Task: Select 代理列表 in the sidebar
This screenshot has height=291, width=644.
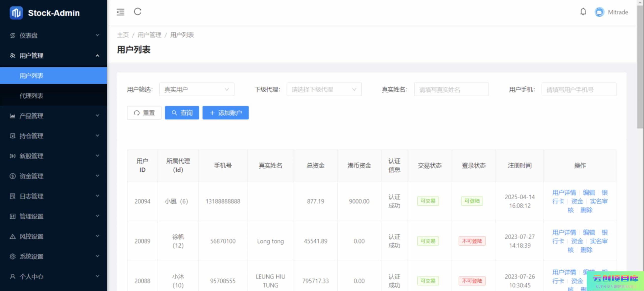Action: point(31,96)
